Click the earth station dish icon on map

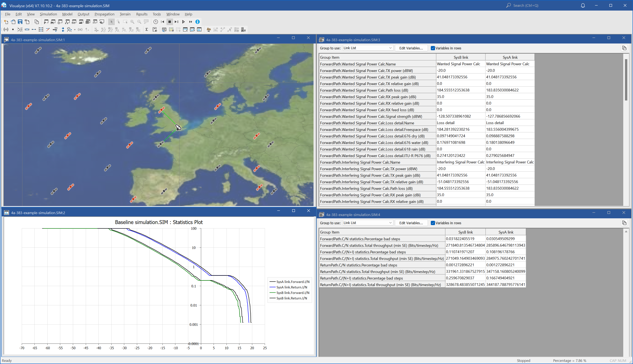click(x=178, y=127)
